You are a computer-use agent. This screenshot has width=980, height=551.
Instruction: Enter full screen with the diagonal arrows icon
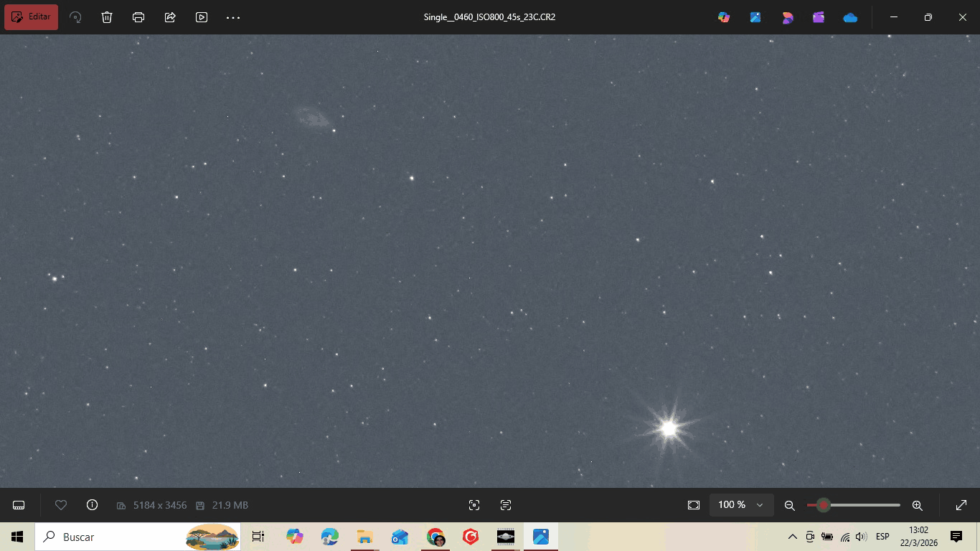click(x=961, y=505)
